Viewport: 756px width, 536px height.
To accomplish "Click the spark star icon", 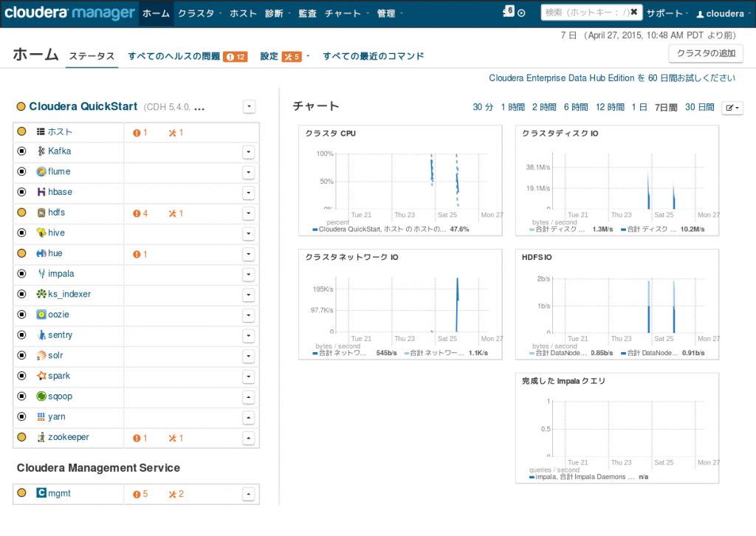I will pyautogui.click(x=41, y=376).
